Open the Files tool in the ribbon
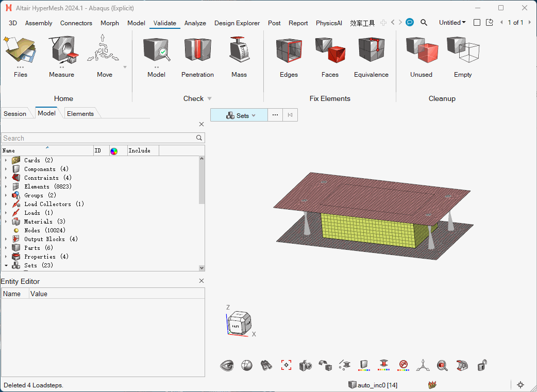This screenshot has height=392, width=537. [x=20, y=57]
